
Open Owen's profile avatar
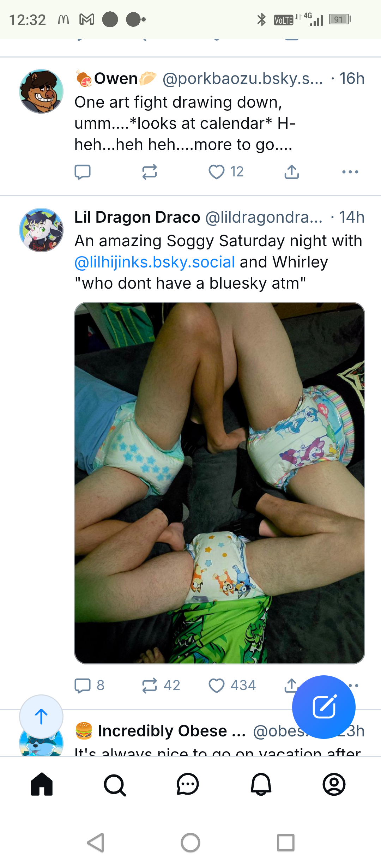point(41,91)
